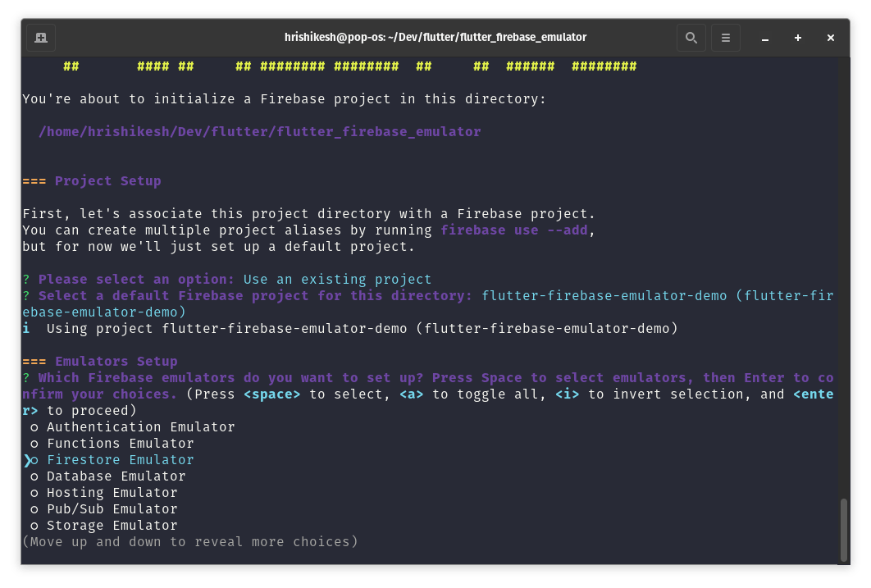Minimize the terminal window
Image resolution: width=871 pixels, height=588 pixels.
pyautogui.click(x=764, y=38)
